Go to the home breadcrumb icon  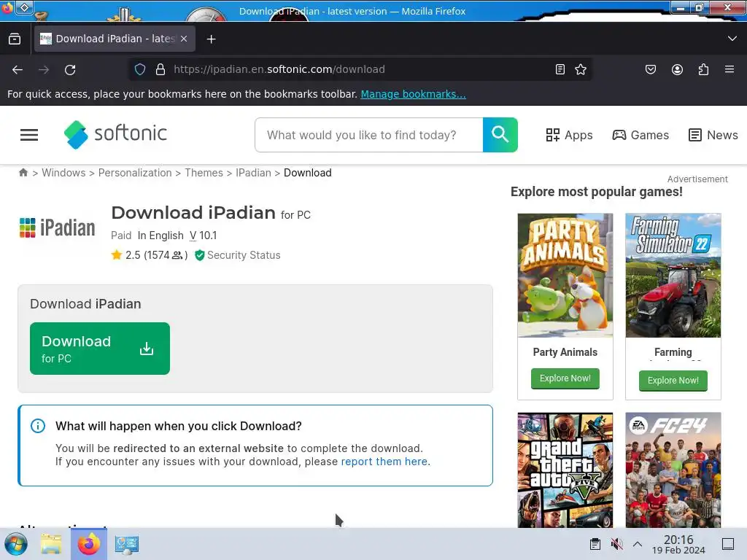23,172
